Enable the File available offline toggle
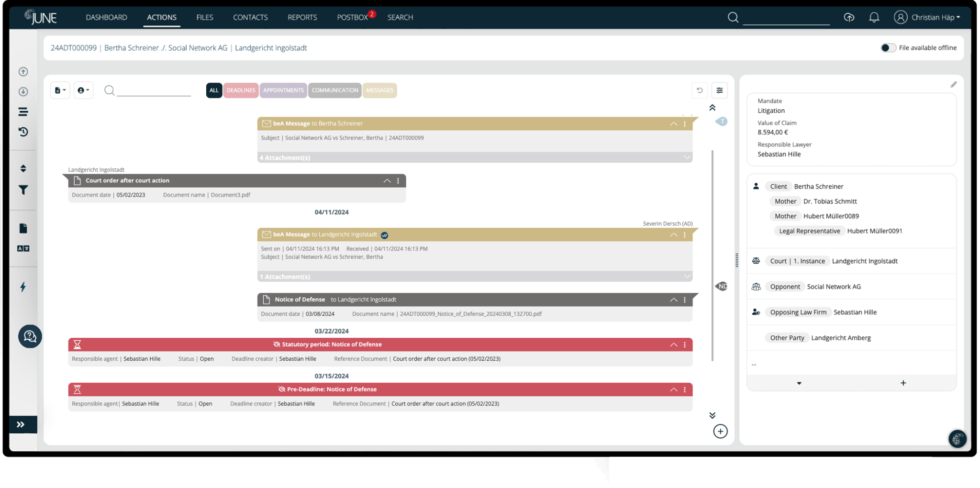Image resolution: width=980 pixels, height=488 pixels. pos(889,48)
